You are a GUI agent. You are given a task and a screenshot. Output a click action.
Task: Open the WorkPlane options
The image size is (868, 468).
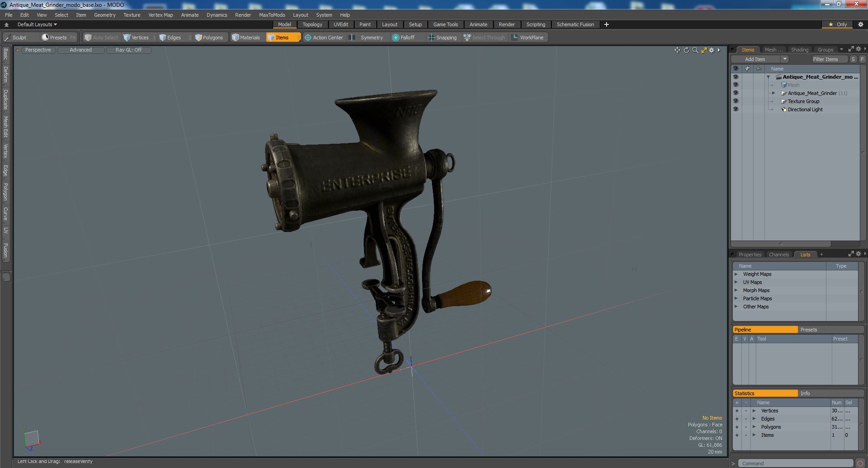528,38
